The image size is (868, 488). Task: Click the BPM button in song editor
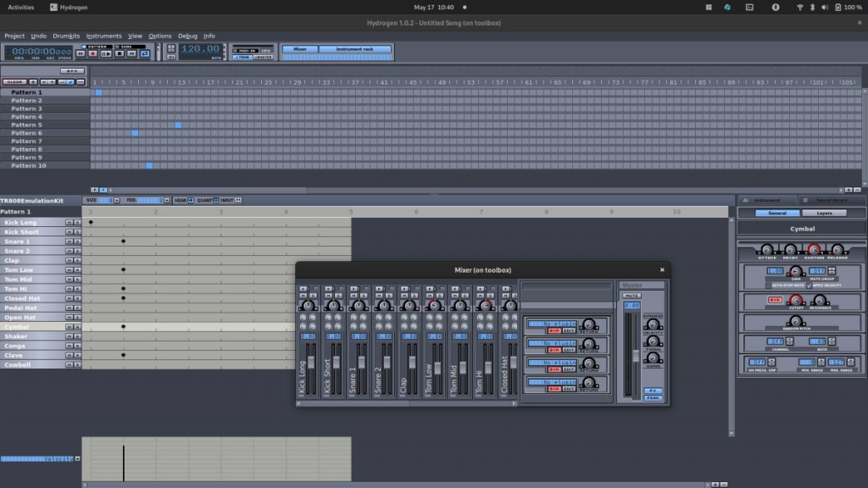click(x=72, y=71)
